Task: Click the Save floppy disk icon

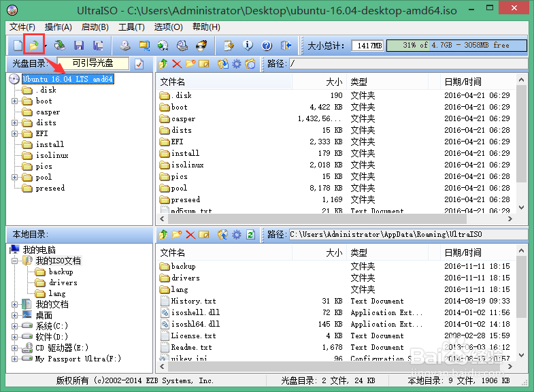Action: click(79, 46)
